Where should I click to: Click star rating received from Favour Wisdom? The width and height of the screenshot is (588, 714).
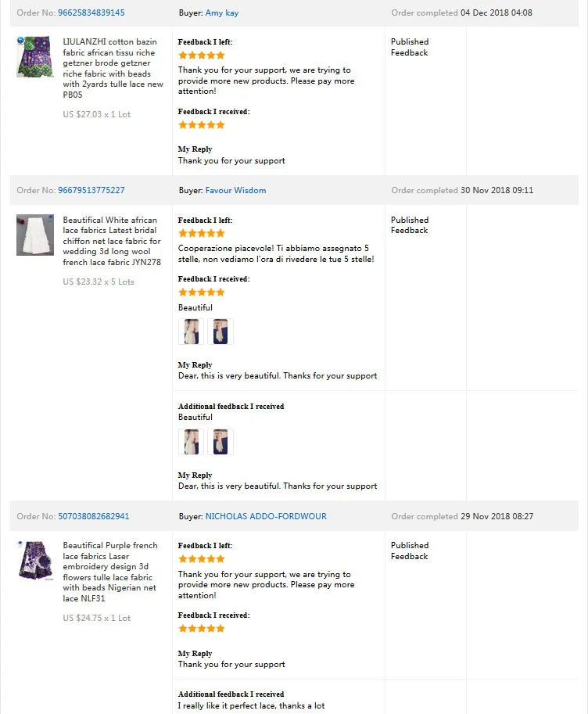click(202, 292)
